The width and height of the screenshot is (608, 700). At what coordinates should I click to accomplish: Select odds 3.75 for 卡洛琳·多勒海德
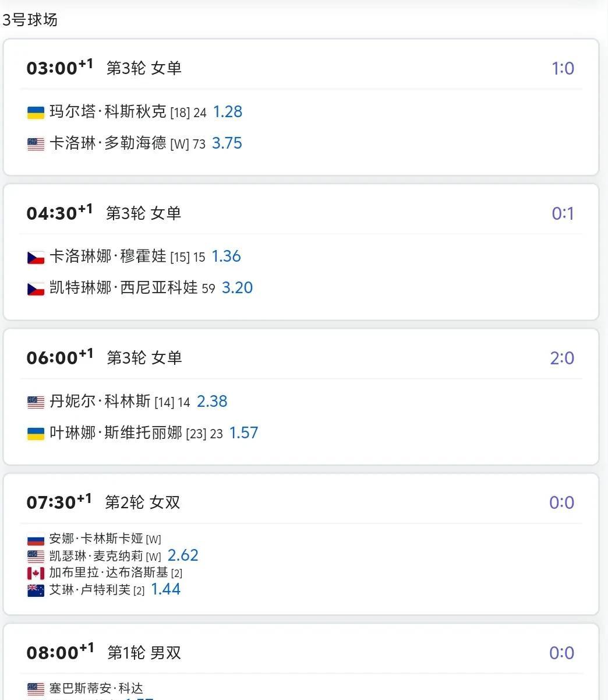click(227, 143)
